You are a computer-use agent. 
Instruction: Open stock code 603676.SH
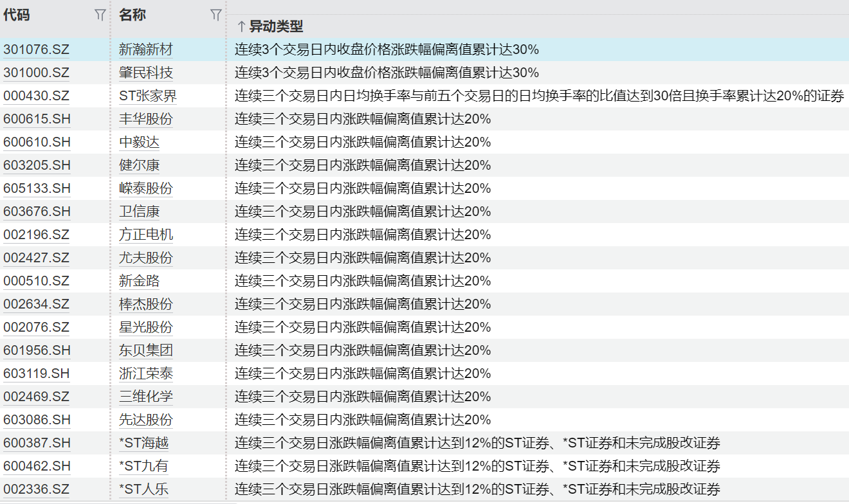[x=37, y=212]
